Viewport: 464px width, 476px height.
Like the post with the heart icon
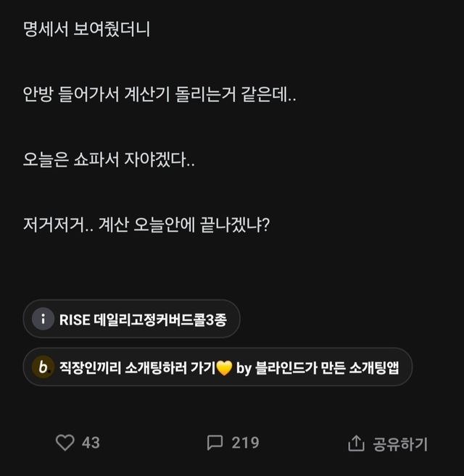tap(65, 443)
